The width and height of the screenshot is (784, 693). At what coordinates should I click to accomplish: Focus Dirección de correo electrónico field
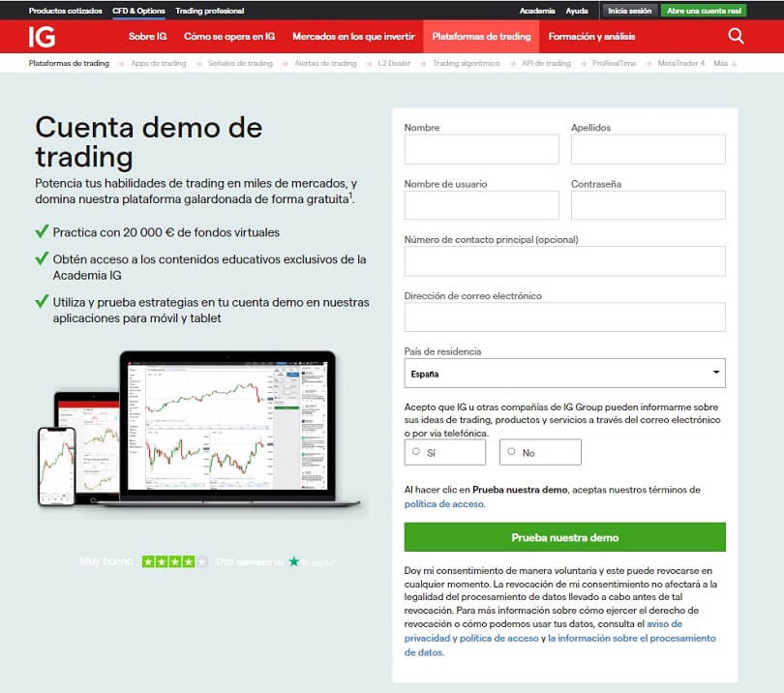pyautogui.click(x=564, y=317)
